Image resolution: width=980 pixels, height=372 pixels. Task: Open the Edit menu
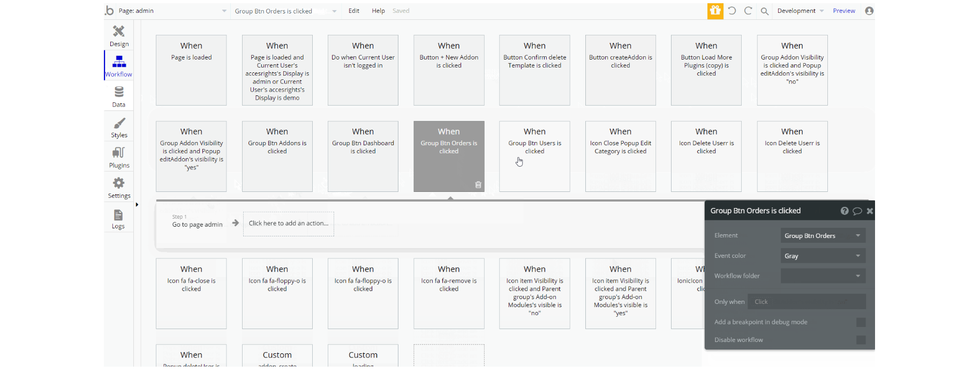click(x=354, y=11)
